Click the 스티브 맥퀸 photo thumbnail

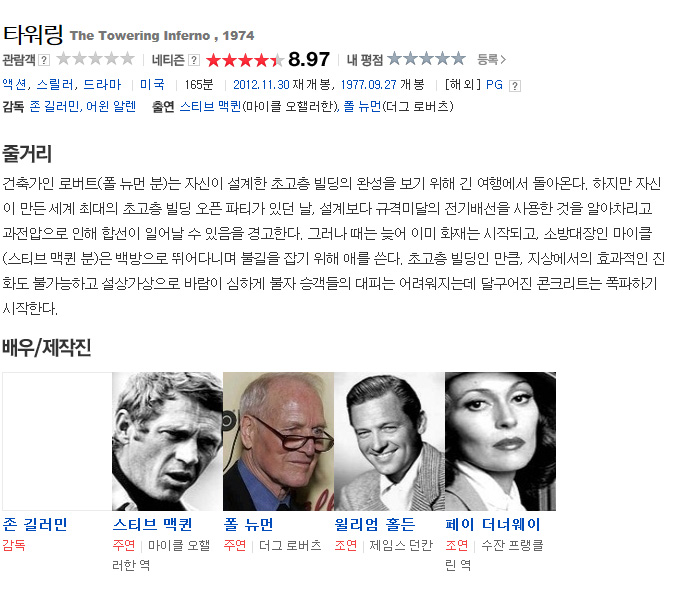[167, 441]
